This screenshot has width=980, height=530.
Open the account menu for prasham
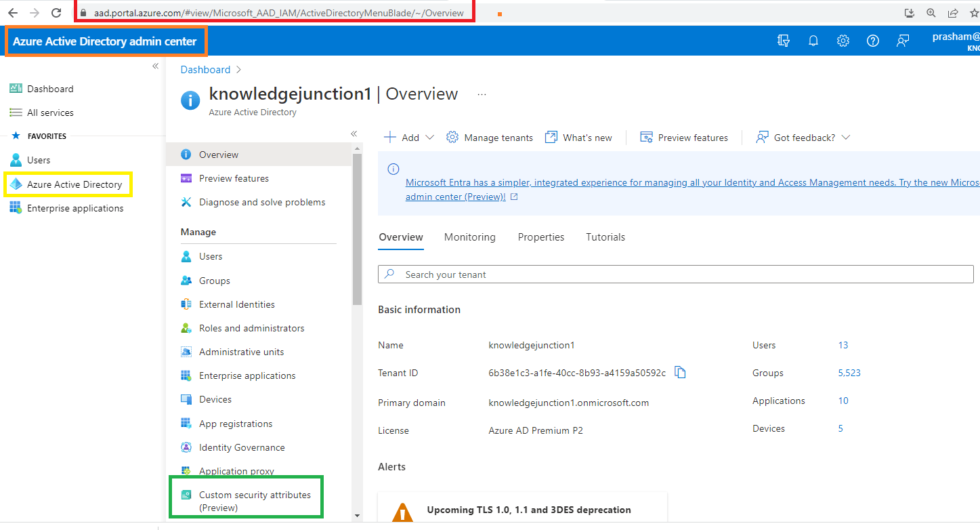click(956, 41)
